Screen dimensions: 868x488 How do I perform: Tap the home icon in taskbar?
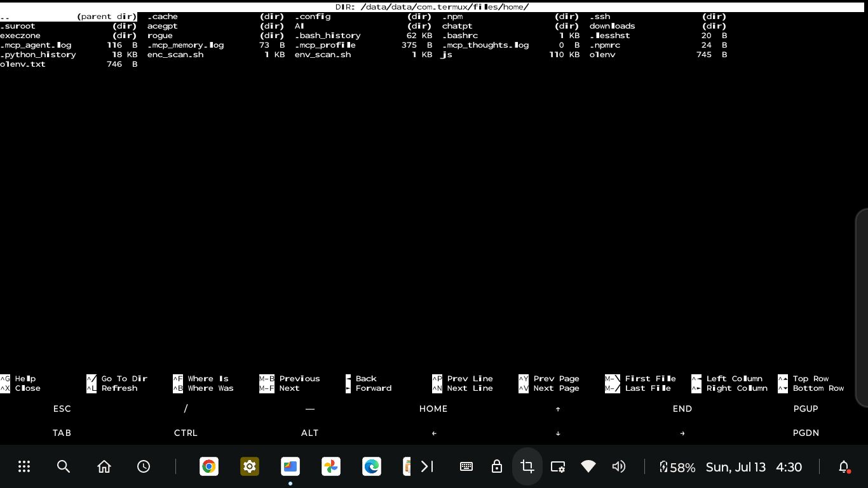click(104, 467)
